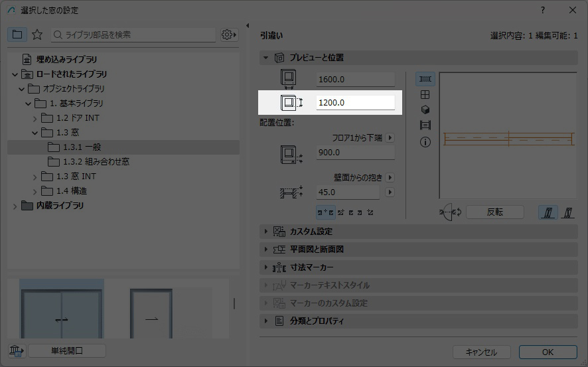Select 1.4 構造 folder in tree
This screenshot has width=588, height=367.
coord(72,191)
